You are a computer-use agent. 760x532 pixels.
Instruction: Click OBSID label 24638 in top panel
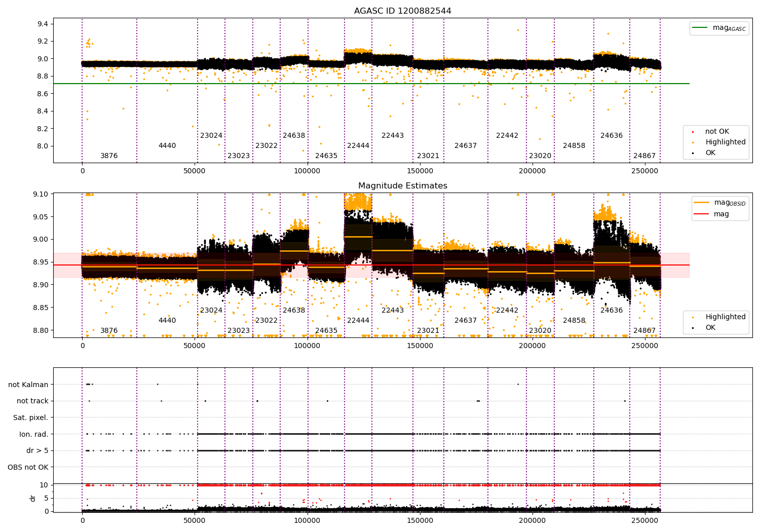(x=294, y=136)
